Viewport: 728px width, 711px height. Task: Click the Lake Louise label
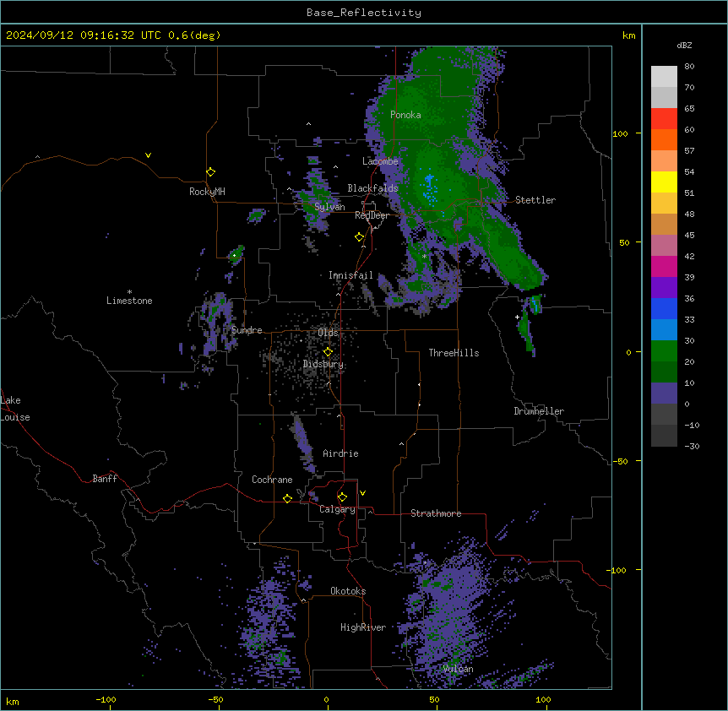click(15, 409)
